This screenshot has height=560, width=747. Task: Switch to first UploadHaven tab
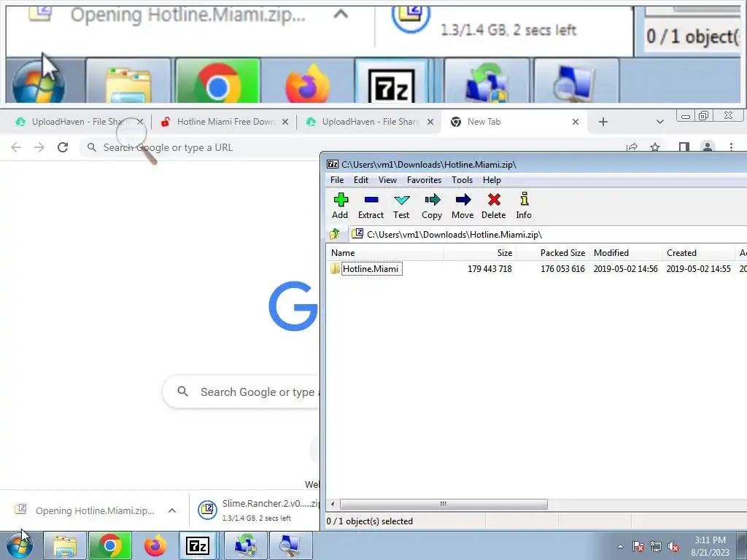coord(76,122)
